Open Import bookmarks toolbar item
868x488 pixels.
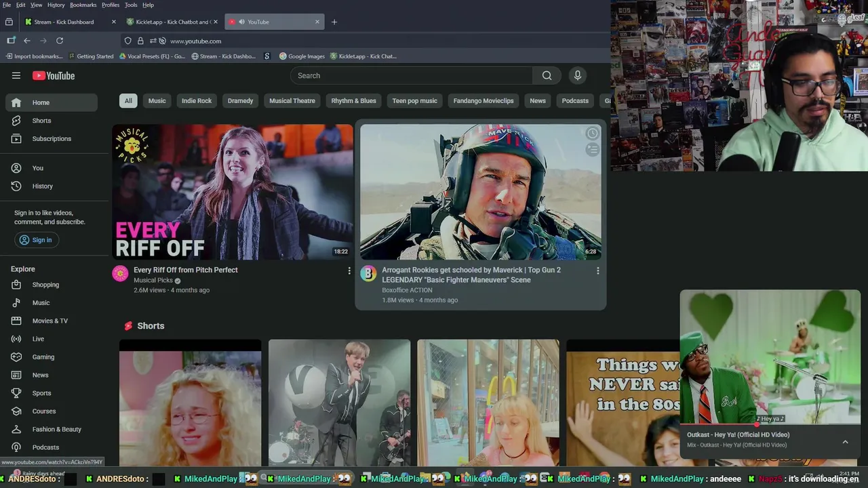coord(35,56)
